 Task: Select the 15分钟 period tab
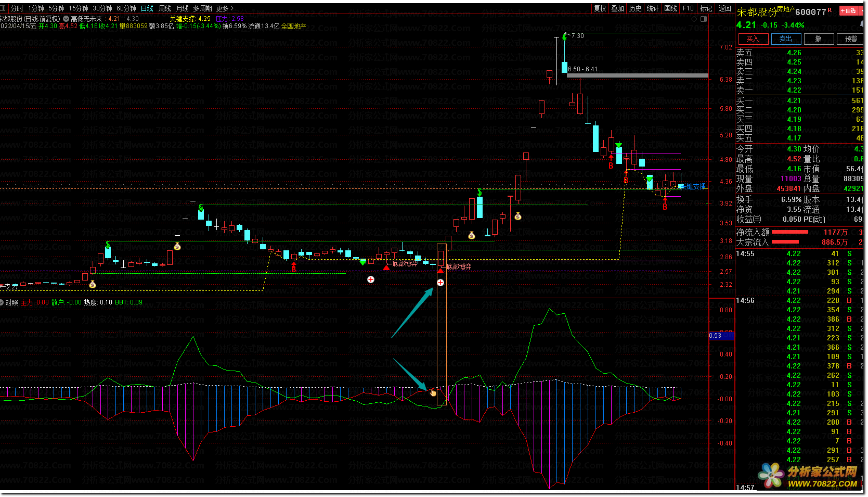pos(79,8)
